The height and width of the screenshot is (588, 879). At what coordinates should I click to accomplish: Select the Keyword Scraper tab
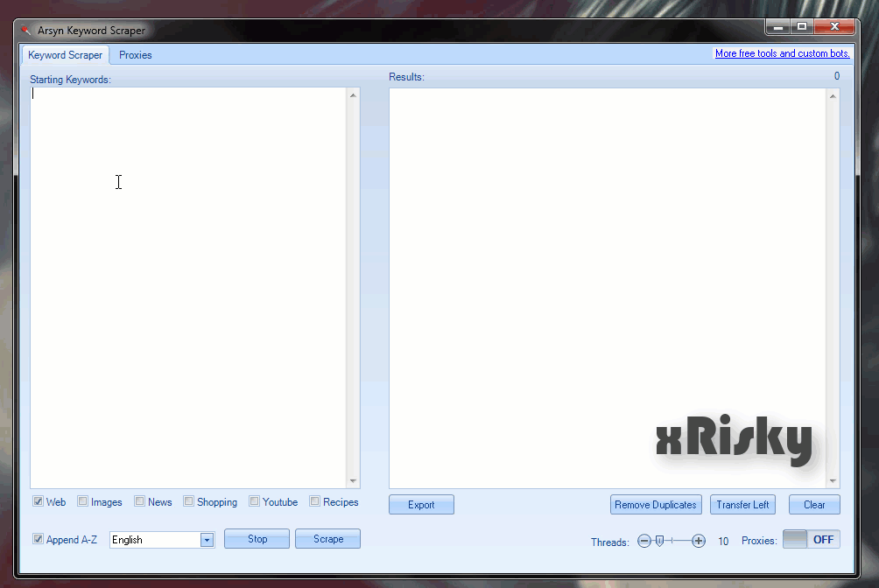65,54
